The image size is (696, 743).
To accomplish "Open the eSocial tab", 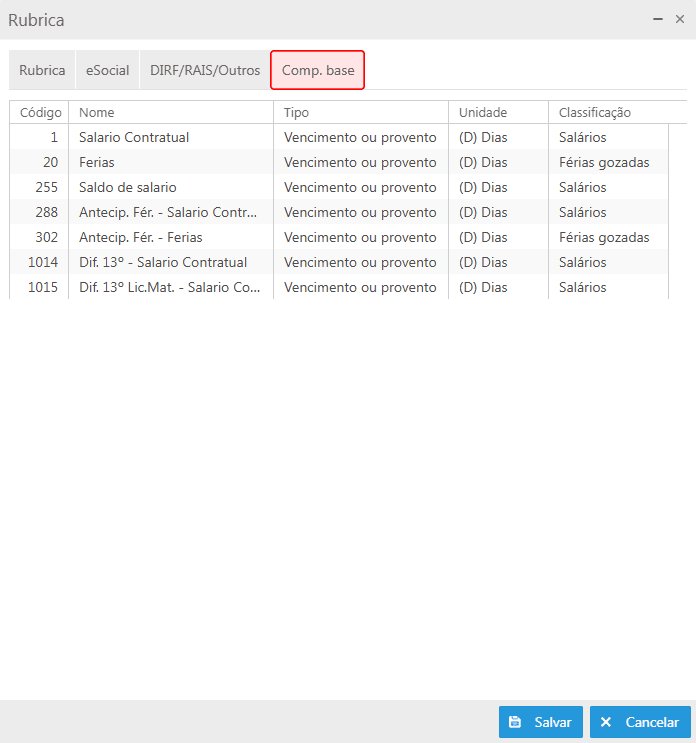I will (x=108, y=70).
